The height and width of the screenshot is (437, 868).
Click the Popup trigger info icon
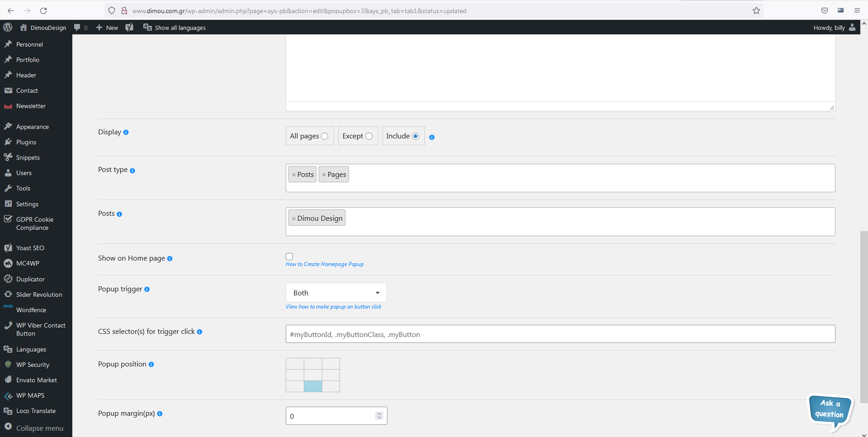coord(147,290)
